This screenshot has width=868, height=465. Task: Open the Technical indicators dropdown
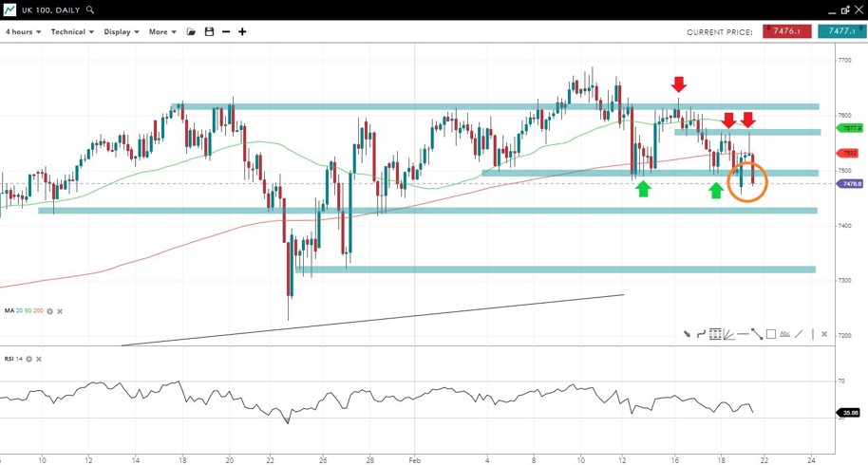72,32
